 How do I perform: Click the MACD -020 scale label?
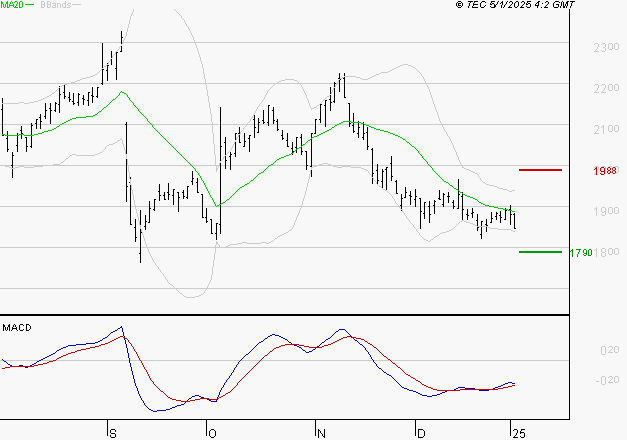pos(607,380)
